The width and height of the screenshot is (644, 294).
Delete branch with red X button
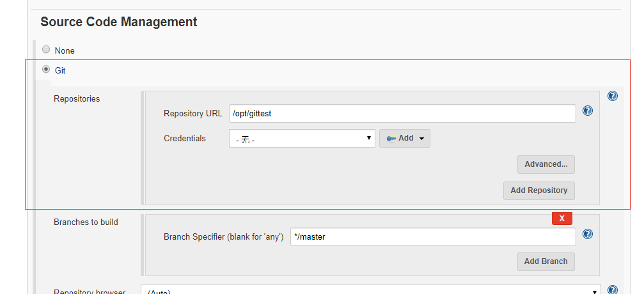click(x=562, y=219)
